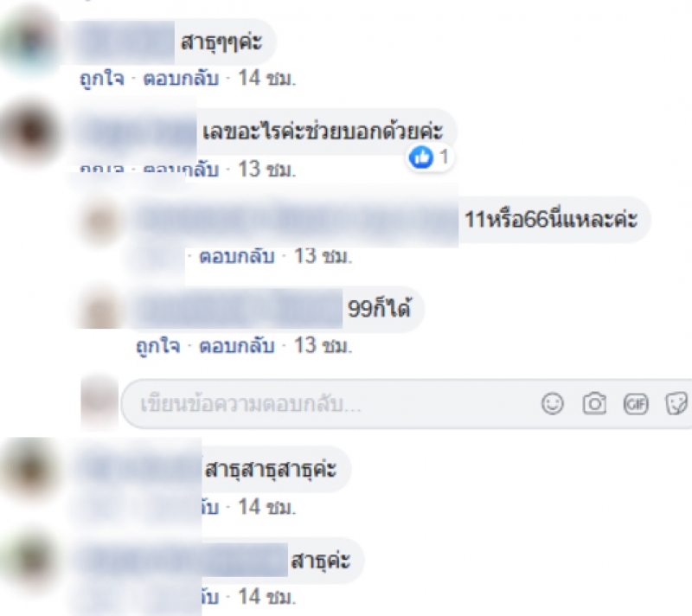
Task: Open the GIF picker in reply box
Action: point(636,404)
